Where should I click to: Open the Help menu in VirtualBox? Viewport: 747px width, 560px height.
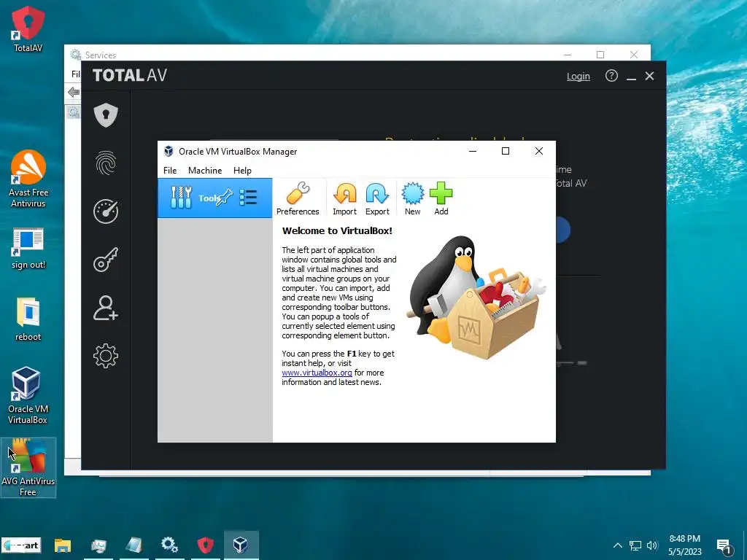click(242, 171)
